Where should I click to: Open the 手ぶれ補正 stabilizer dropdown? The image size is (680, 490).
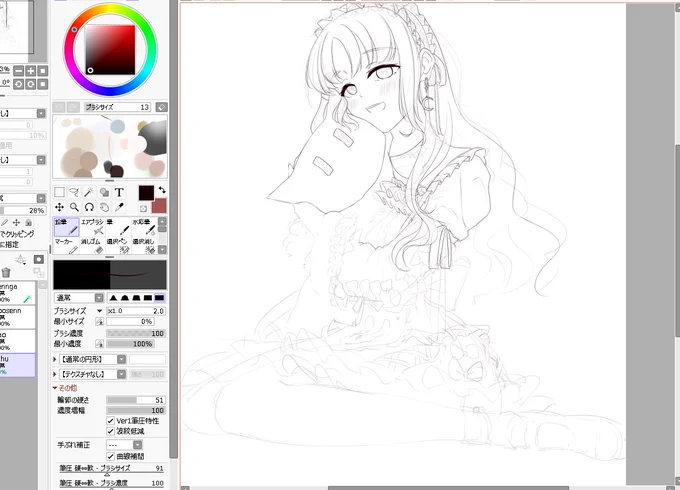point(124,445)
